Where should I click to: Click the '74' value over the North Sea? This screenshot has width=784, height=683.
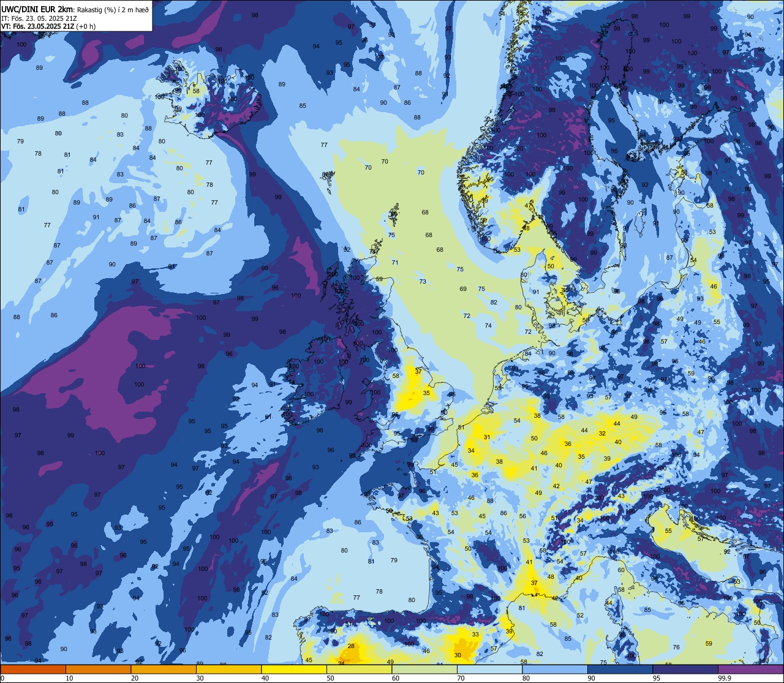pyautogui.click(x=488, y=326)
